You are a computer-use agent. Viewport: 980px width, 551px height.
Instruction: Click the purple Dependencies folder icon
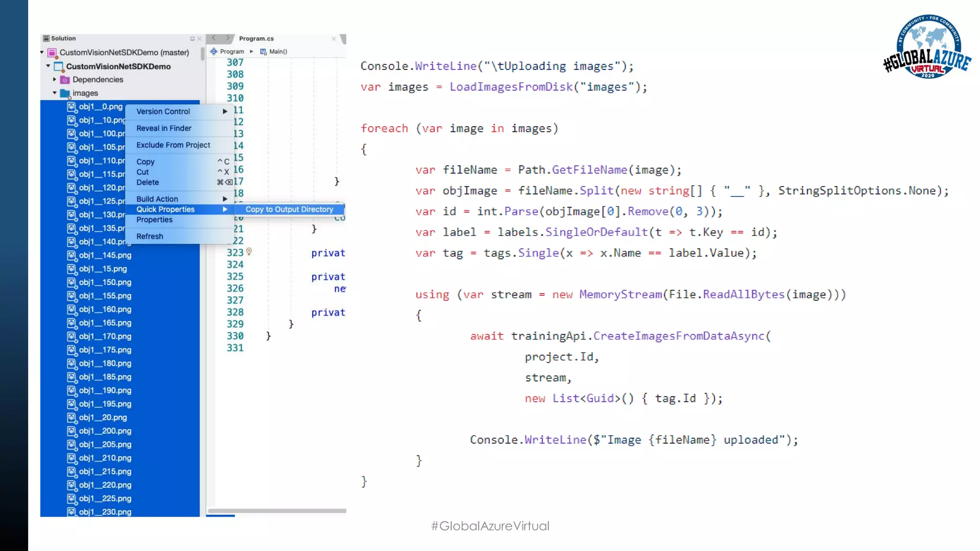(x=65, y=80)
